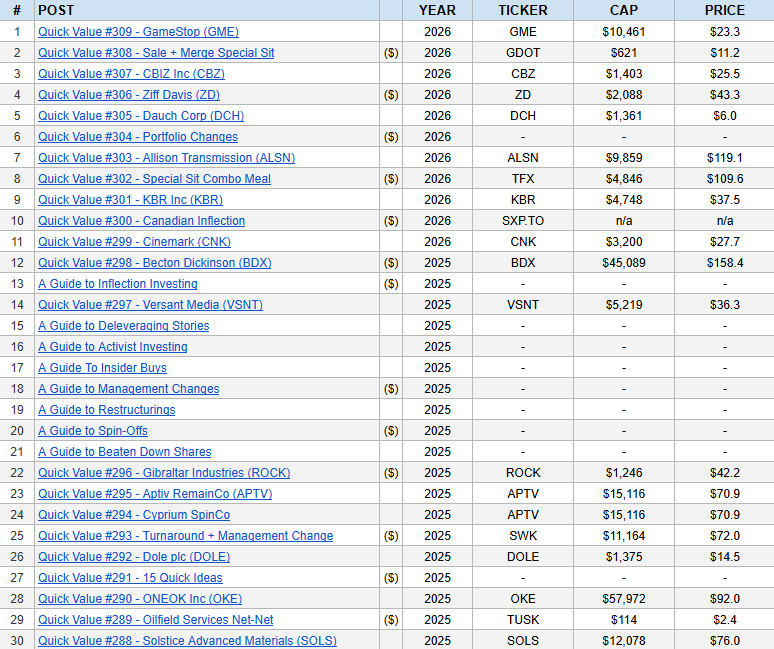Open A Guide to Restructurings
774x649 pixels.
(x=107, y=410)
